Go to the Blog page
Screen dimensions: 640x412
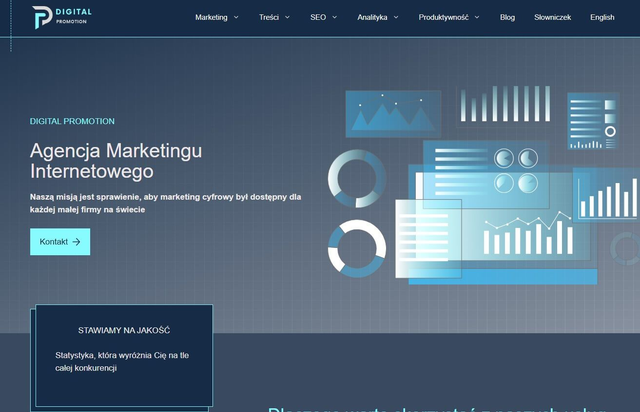507,17
